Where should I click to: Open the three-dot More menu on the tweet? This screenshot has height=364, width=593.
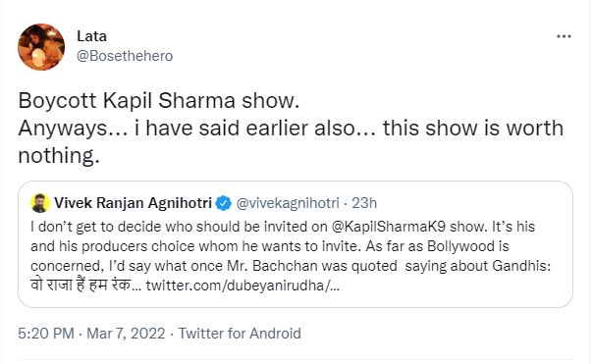click(564, 36)
